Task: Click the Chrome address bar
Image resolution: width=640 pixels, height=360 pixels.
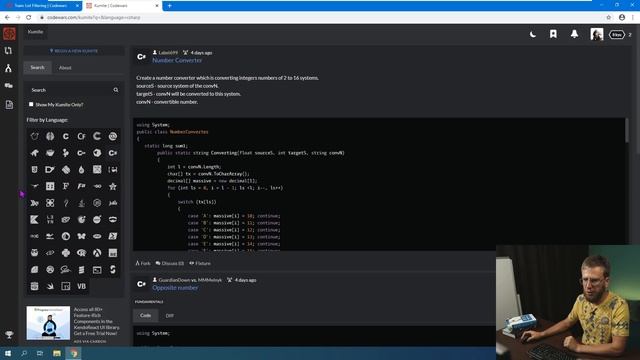Action: [x=318, y=18]
